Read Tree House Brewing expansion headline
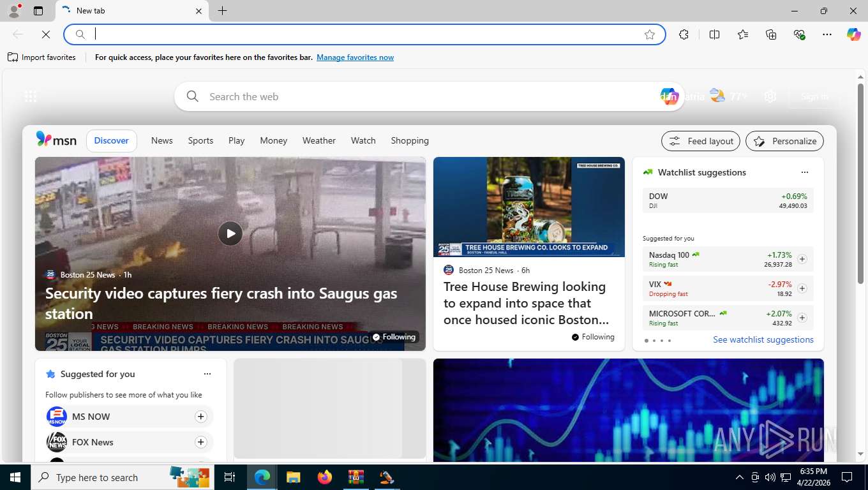Screen dimensions: 868x490 point(525,303)
